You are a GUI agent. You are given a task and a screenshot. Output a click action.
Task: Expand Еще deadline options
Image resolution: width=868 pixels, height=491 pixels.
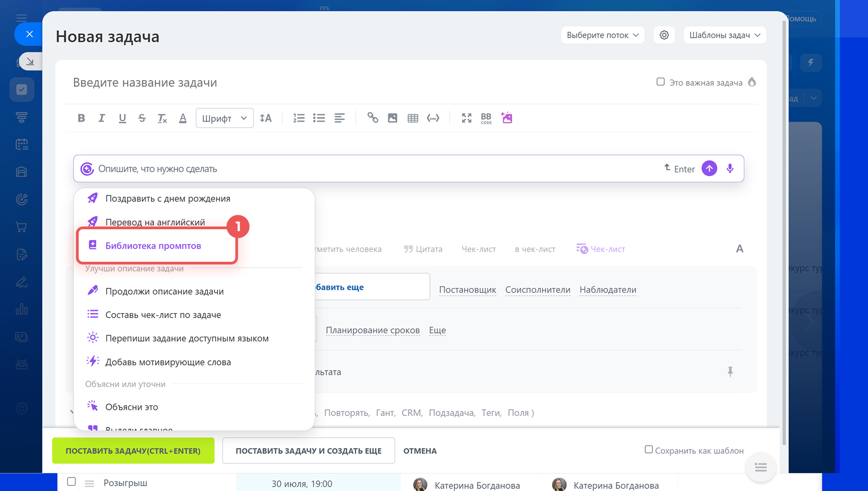[x=437, y=330]
